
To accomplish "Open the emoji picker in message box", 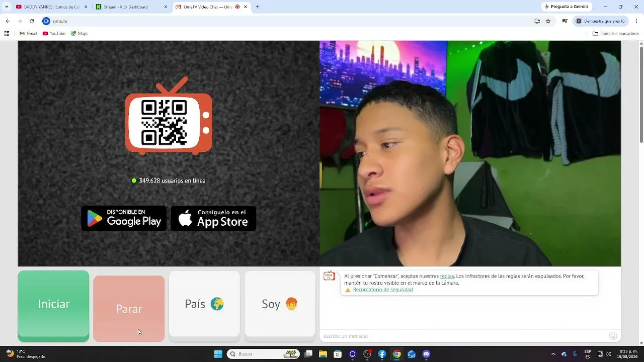I will 613,336.
